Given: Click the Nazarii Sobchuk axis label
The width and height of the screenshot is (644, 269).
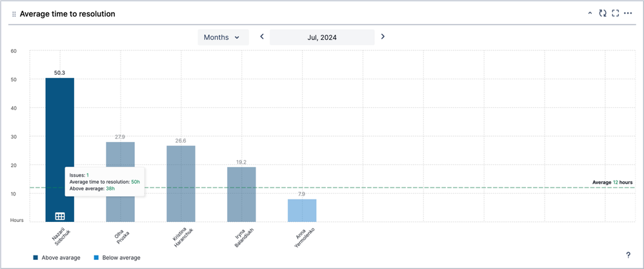Looking at the screenshot, I should pyautogui.click(x=61, y=237).
